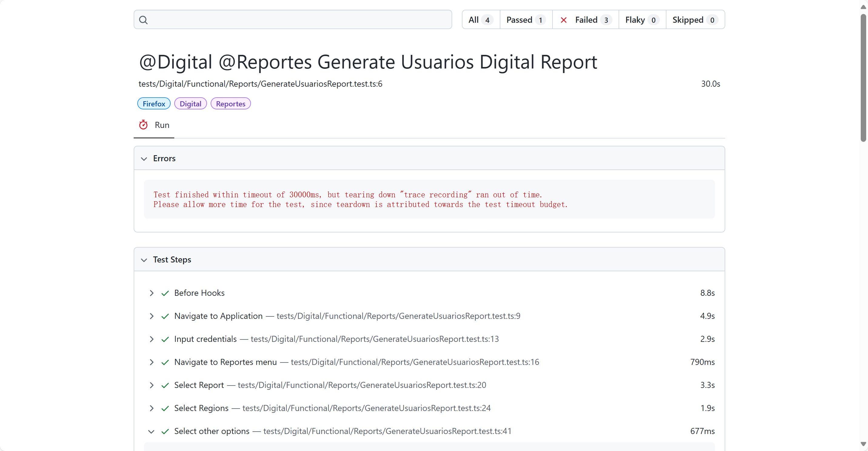Image resolution: width=868 pixels, height=451 pixels.
Task: Click the Select other options step label
Action: [x=212, y=431]
